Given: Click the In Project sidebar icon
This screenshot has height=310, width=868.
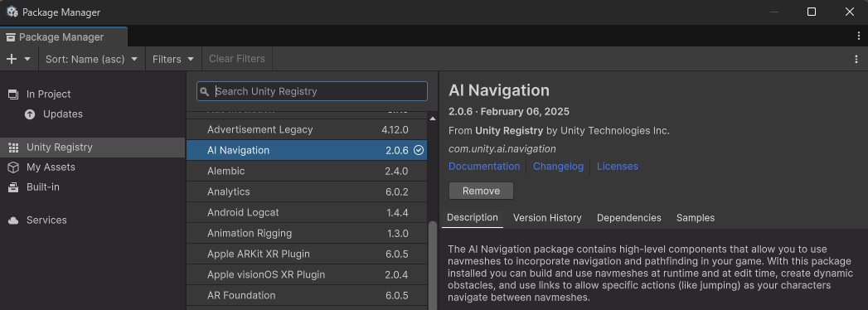Looking at the screenshot, I should click(13, 94).
